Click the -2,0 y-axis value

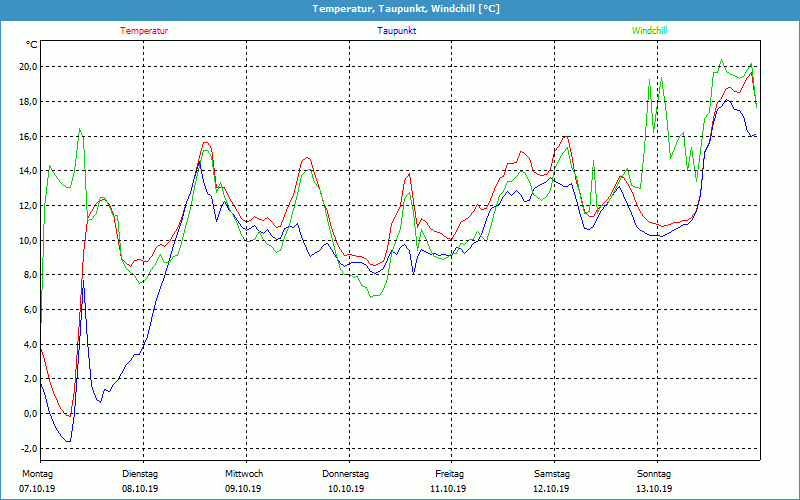(x=29, y=448)
